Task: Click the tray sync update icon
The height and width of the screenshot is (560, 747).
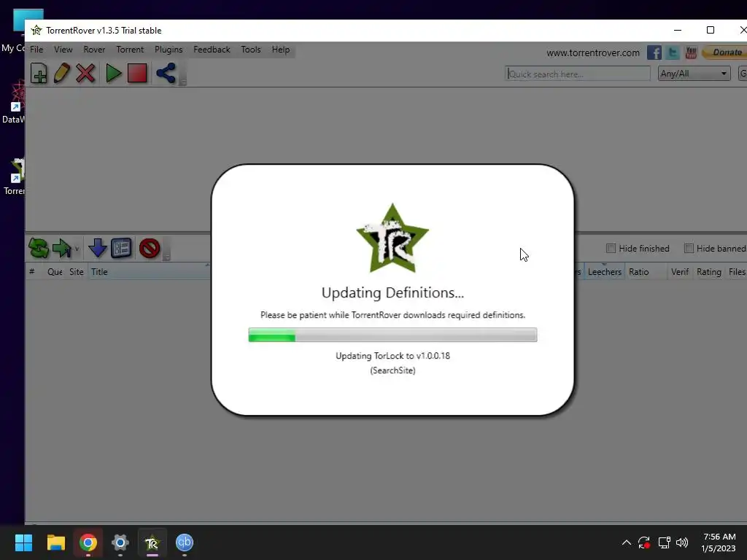Action: tap(644, 542)
